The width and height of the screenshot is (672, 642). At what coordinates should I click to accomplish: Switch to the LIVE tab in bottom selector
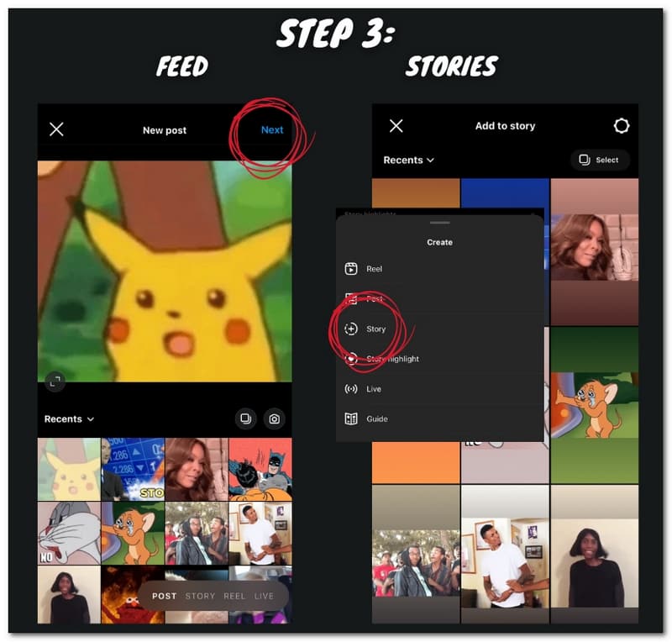[x=264, y=596]
